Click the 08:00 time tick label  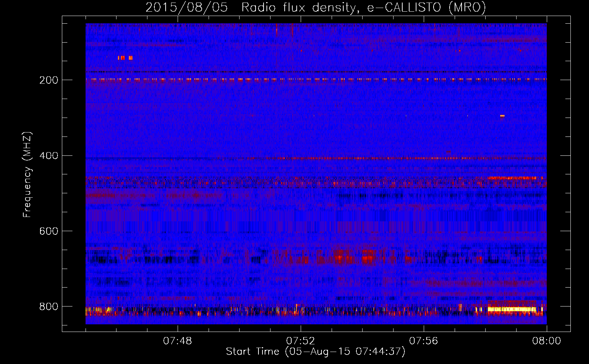(x=547, y=341)
